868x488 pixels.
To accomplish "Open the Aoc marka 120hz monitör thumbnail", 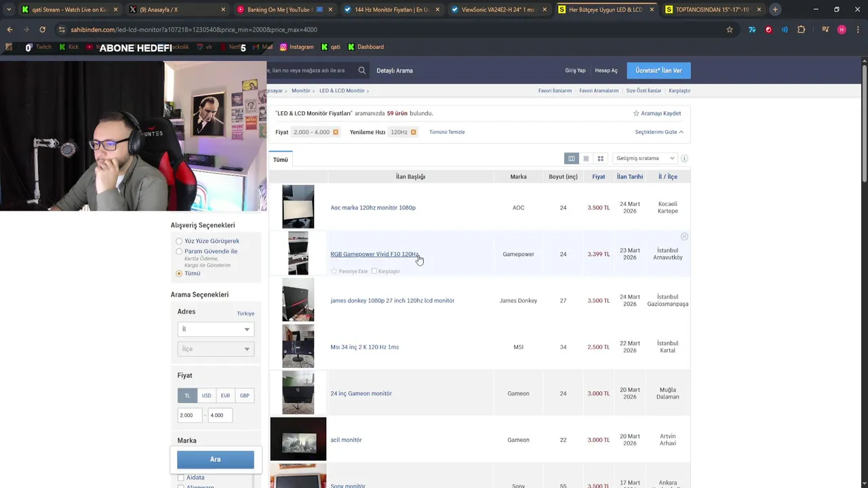I will tap(298, 207).
